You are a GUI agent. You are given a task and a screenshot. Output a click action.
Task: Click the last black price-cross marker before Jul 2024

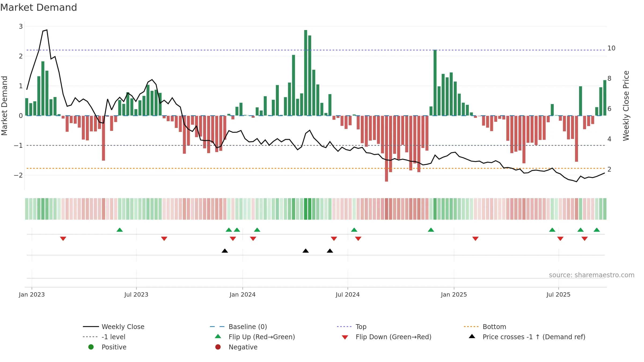330,251
